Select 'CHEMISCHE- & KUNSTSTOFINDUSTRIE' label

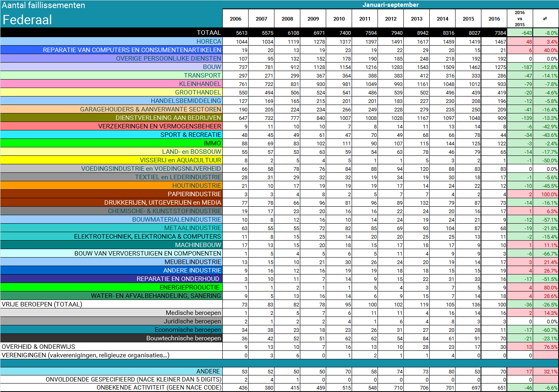click(x=165, y=211)
